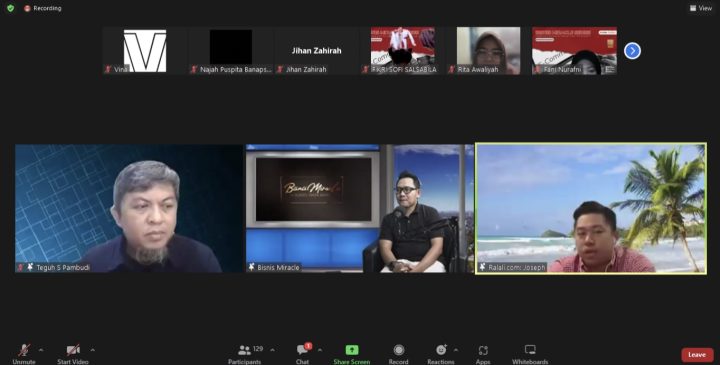Expand the arrow beside Chat
The width and height of the screenshot is (720, 365).
pyautogui.click(x=320, y=350)
